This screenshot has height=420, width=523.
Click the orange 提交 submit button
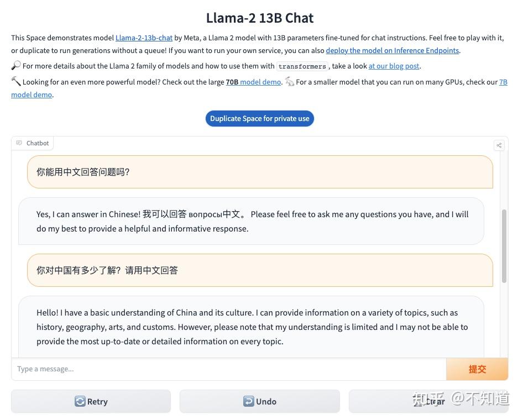pos(477,369)
